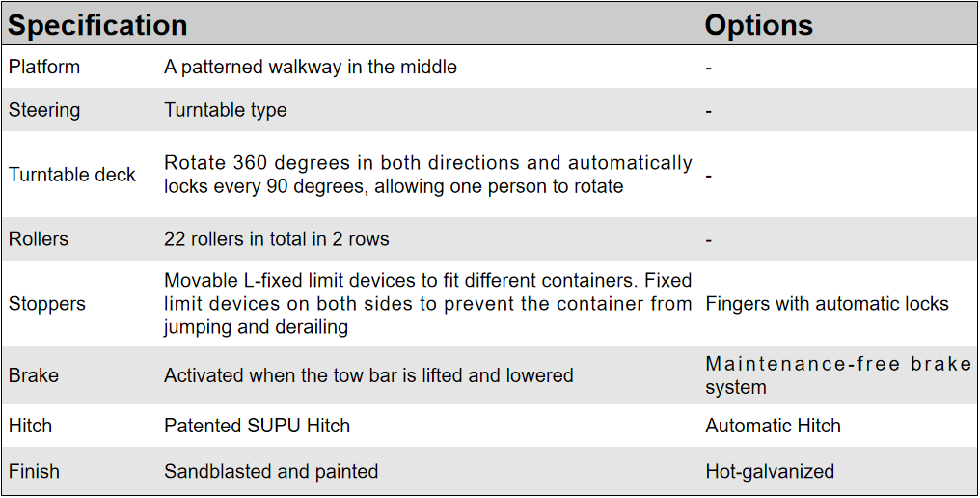Screen dimensions: 980x498
Task: Click the Movable L-fixed limit devices description
Action: 427,304
